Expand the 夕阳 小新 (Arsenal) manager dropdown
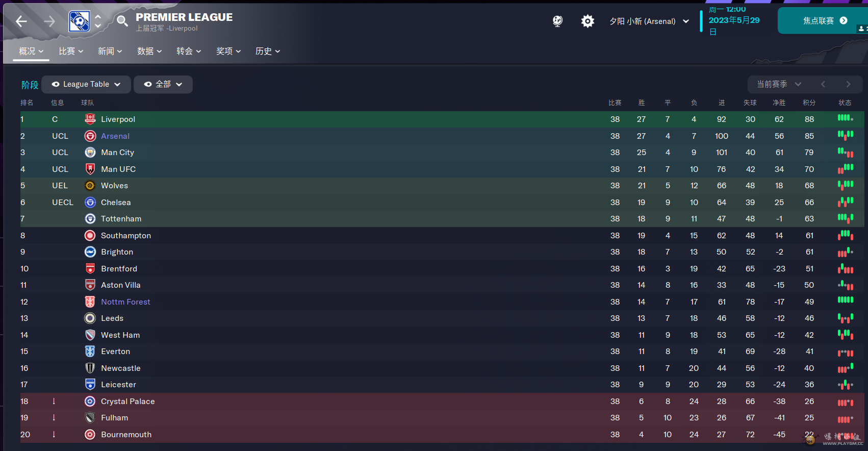The height and width of the screenshot is (451, 868). coord(649,21)
